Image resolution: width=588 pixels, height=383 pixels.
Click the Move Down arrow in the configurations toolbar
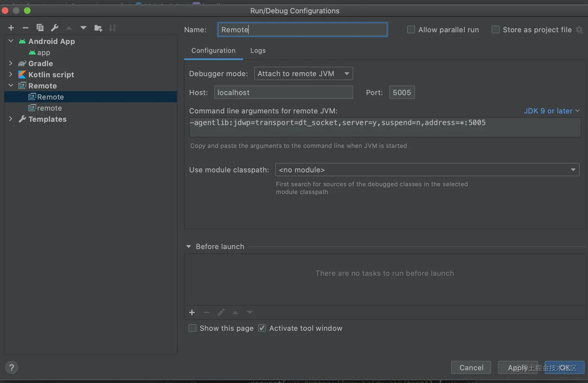tap(83, 28)
